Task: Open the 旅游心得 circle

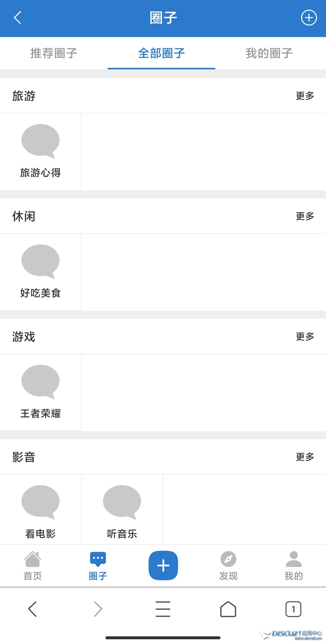Action: (x=41, y=151)
